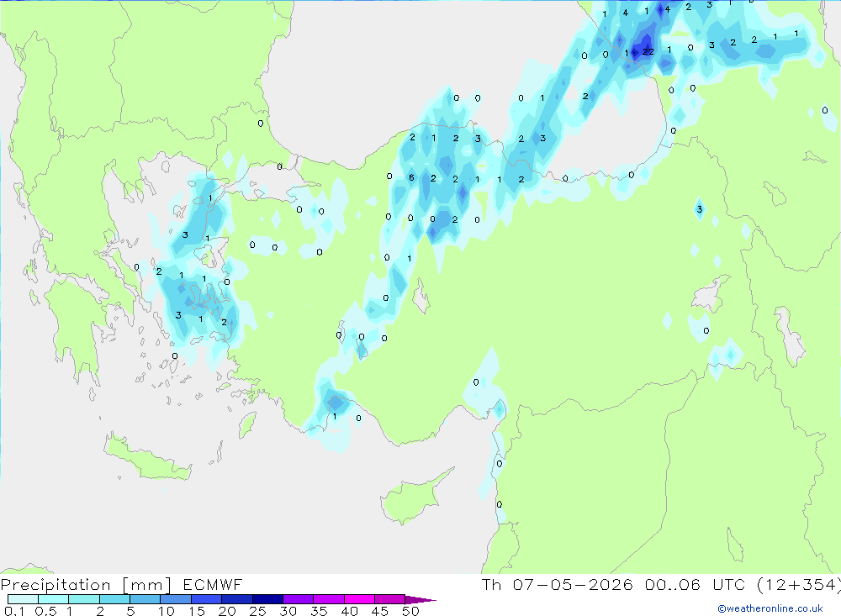Click the 15–20 mm royal blue legend swatch

(x=206, y=599)
